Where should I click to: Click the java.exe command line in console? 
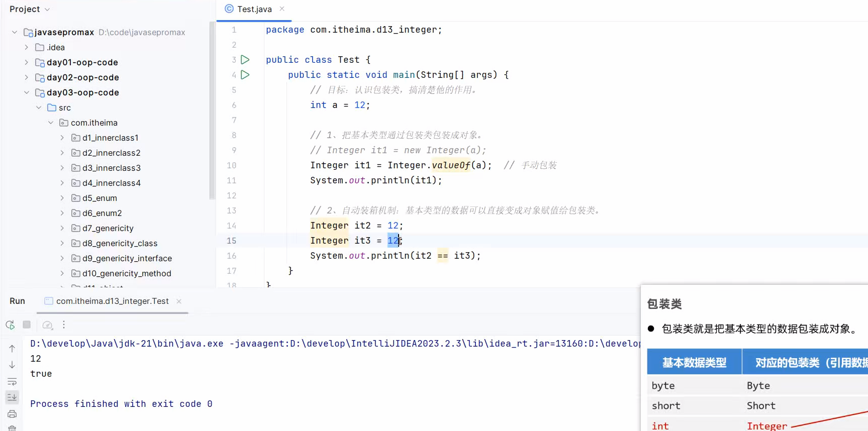tap(335, 344)
